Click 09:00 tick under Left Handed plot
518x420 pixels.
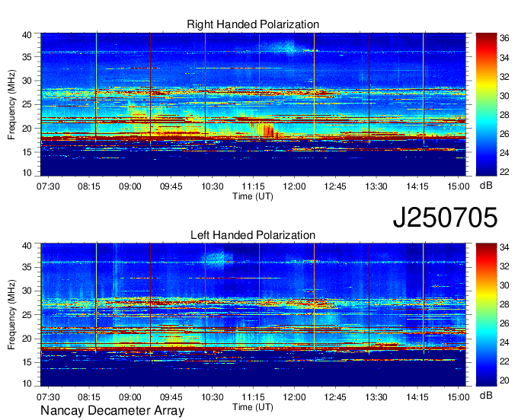(130, 397)
